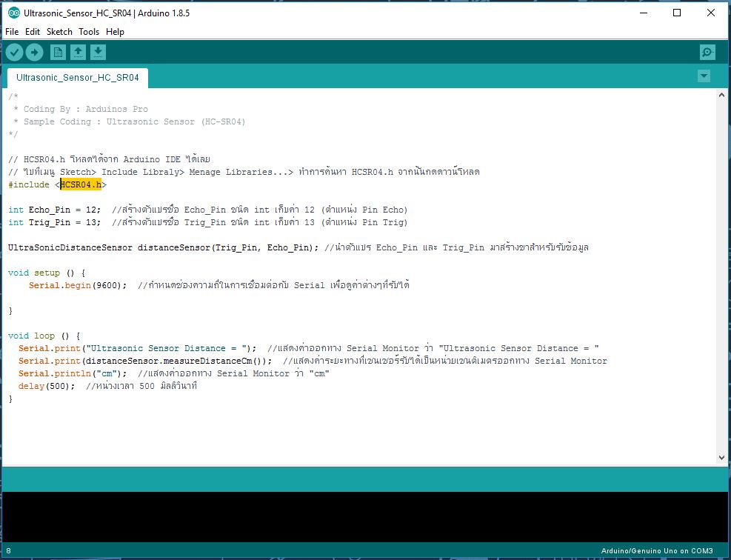The height and width of the screenshot is (560, 731).
Task: Click the scrollbar down arrow
Action: [722, 457]
